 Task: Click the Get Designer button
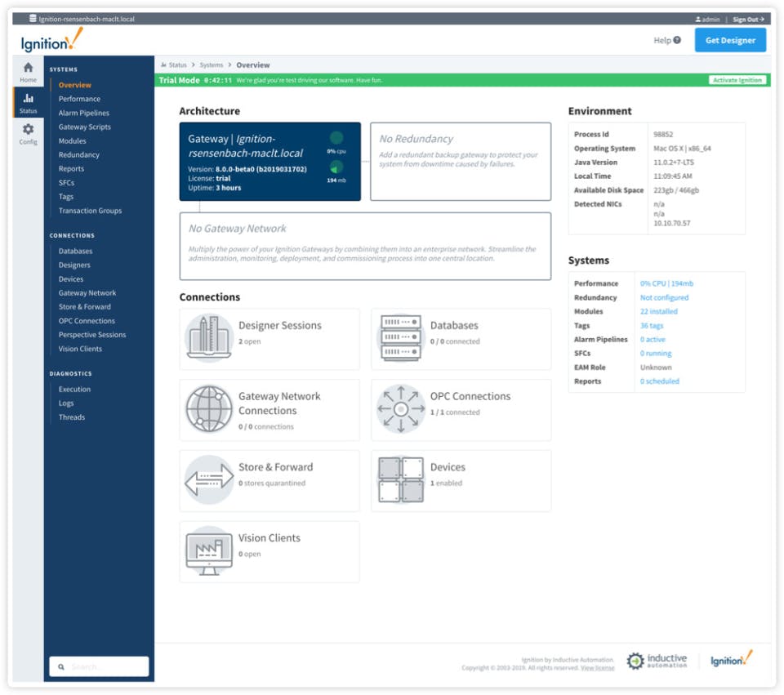729,39
